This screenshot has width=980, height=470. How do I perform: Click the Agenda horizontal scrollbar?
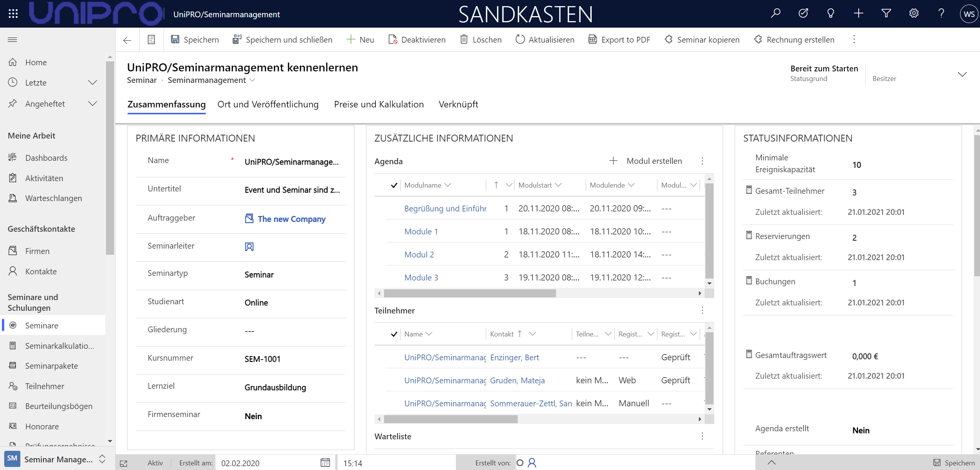point(470,293)
